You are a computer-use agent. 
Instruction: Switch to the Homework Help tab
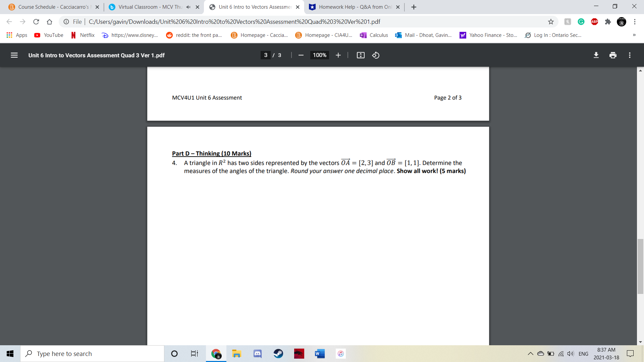pos(352,7)
